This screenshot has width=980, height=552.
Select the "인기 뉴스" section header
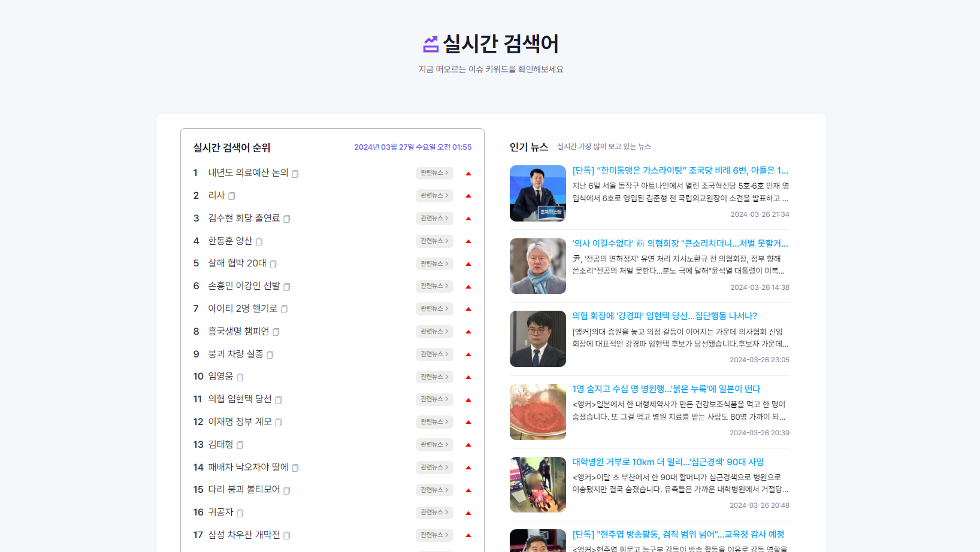tap(528, 145)
